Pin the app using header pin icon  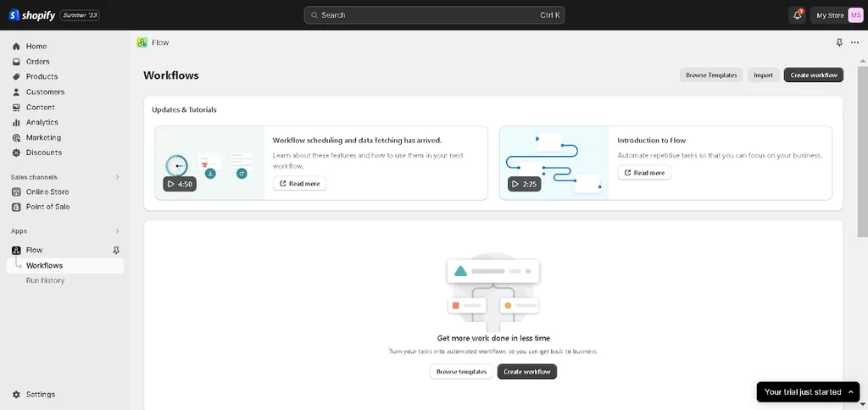click(x=839, y=42)
